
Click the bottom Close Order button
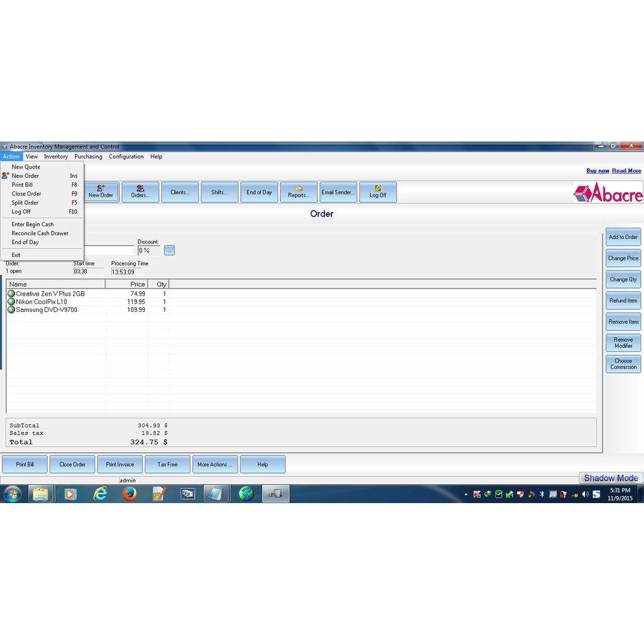(72, 465)
